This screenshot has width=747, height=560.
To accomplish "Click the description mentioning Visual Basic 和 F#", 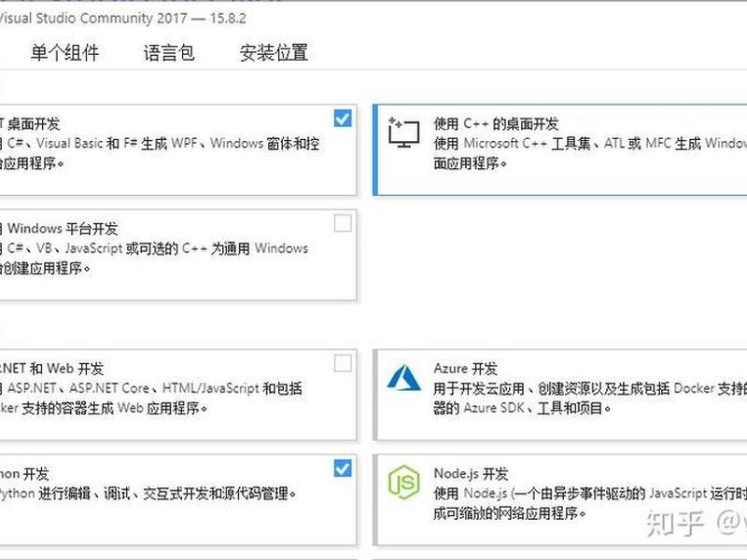I will [160, 153].
